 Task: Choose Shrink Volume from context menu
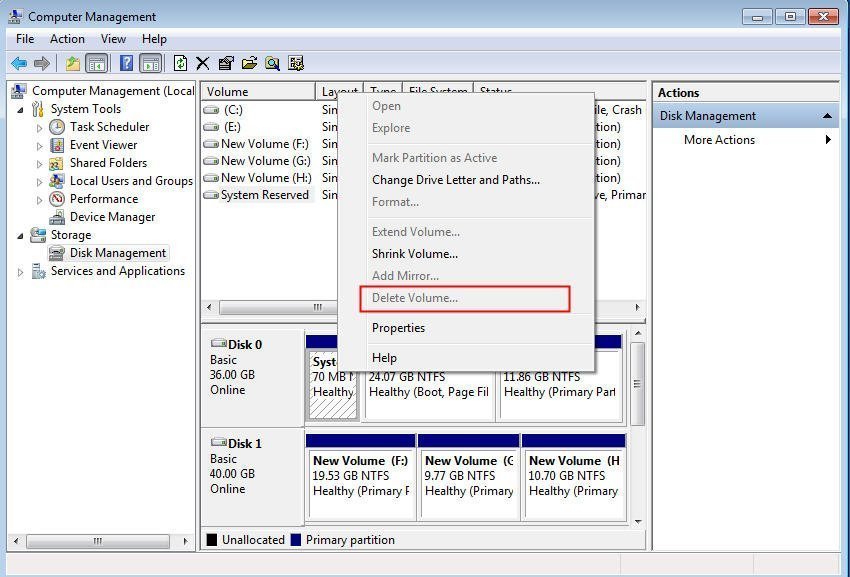click(x=415, y=254)
